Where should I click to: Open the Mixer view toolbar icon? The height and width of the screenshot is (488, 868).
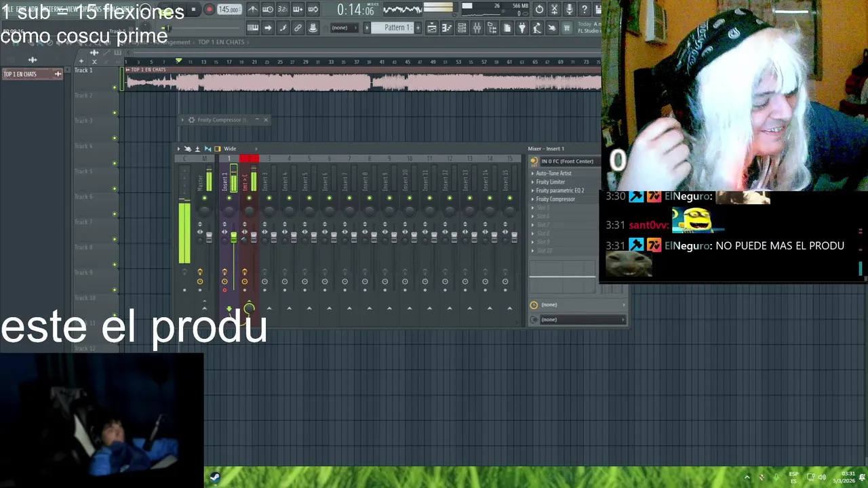click(x=477, y=28)
